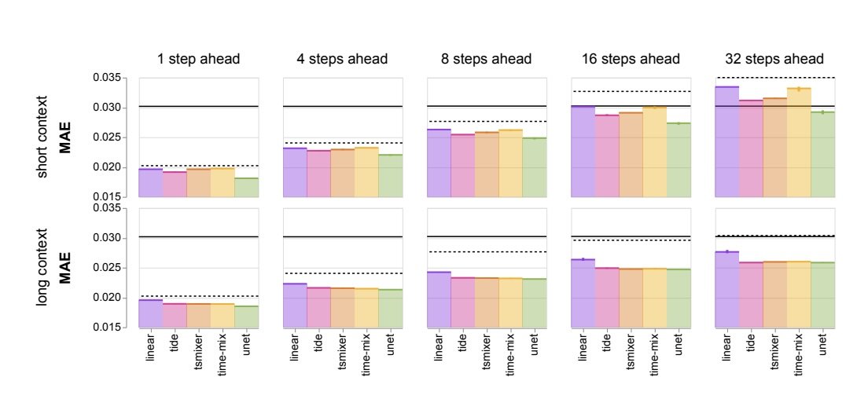
Task: Select the "long context" row label
Action: (x=46, y=268)
